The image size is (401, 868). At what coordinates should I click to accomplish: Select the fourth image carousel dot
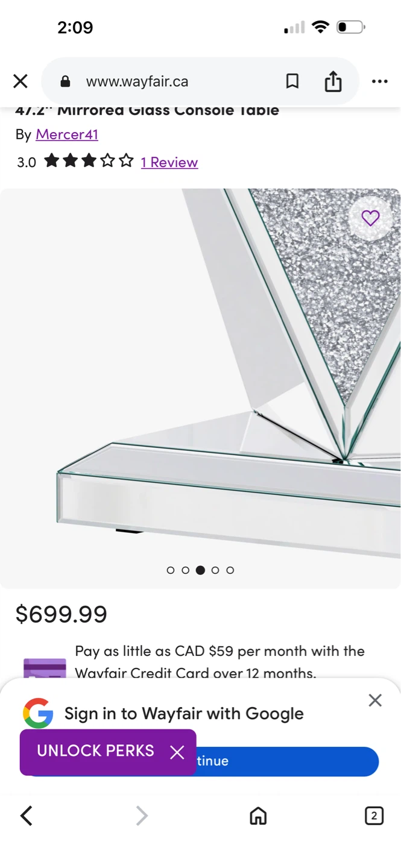click(x=215, y=570)
